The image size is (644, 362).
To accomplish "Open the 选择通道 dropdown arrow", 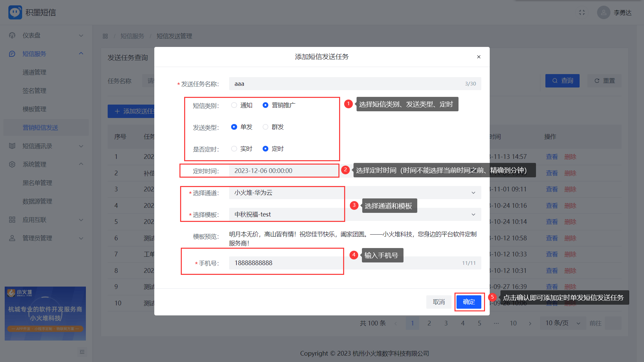I will point(473,193).
